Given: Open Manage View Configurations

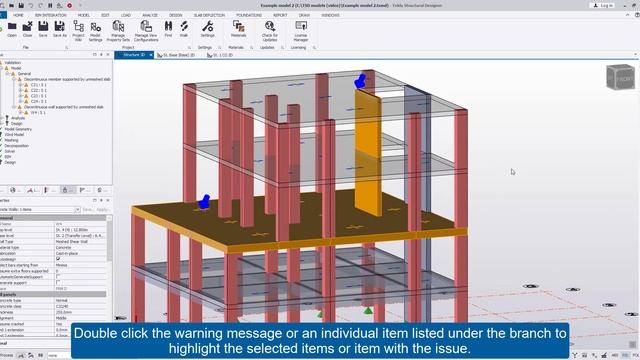Looking at the screenshot, I should pyautogui.click(x=146, y=31).
